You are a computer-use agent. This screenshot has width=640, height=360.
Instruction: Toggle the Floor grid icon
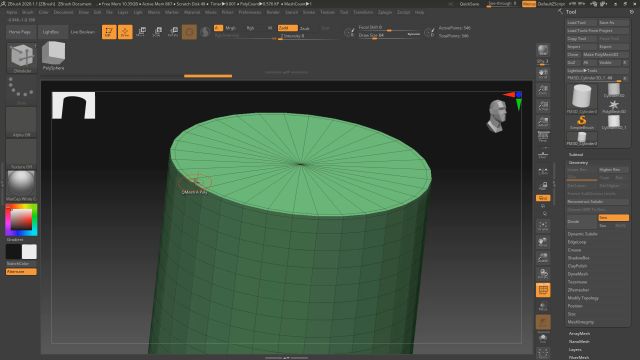543,155
